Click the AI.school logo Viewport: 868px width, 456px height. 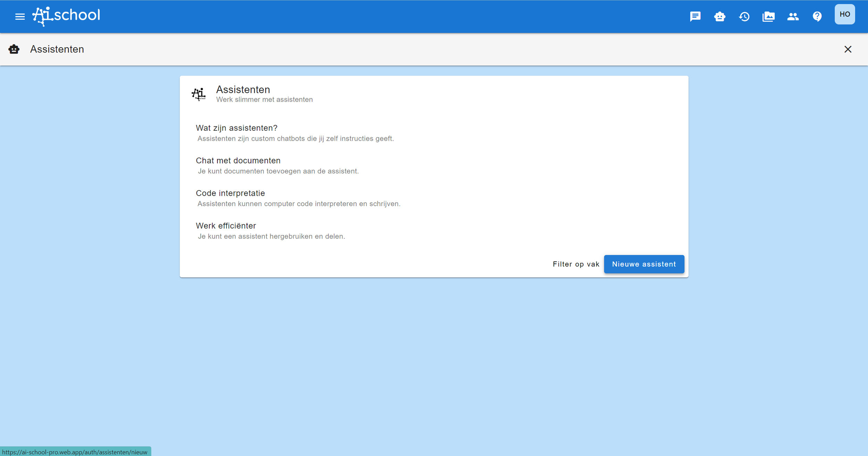[66, 16]
